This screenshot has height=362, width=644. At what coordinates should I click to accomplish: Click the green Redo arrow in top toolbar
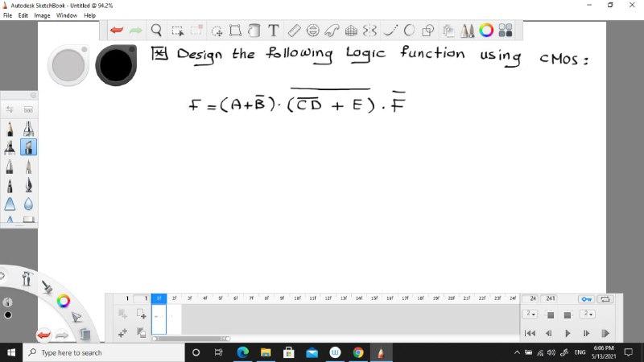136,31
